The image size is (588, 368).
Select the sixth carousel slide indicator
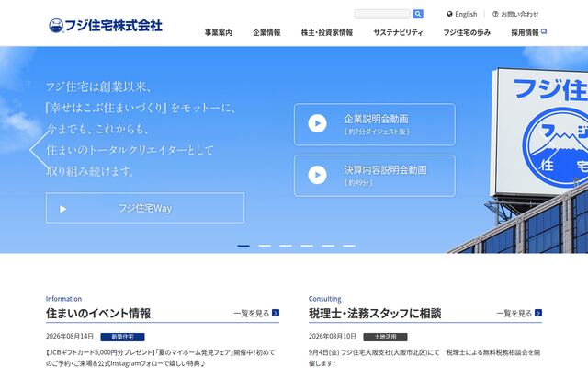coord(349,246)
